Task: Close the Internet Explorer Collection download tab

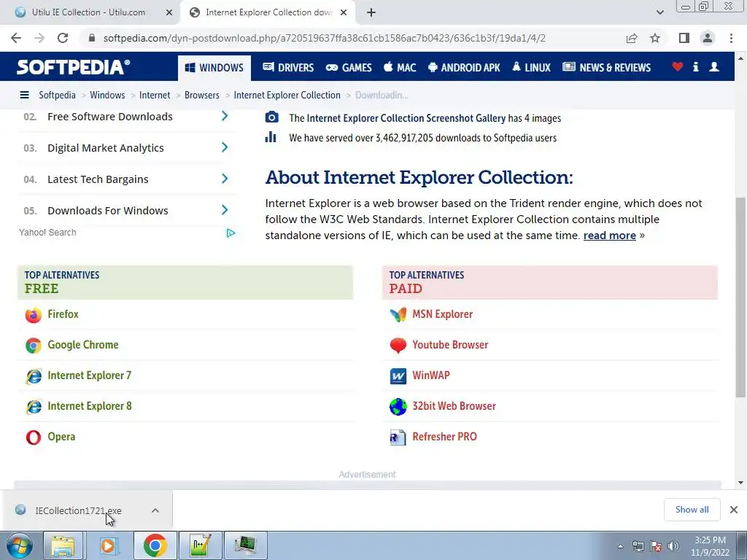Action: [x=344, y=12]
